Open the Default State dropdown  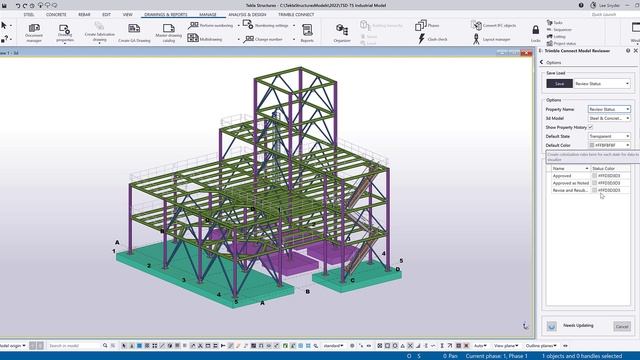coord(609,136)
